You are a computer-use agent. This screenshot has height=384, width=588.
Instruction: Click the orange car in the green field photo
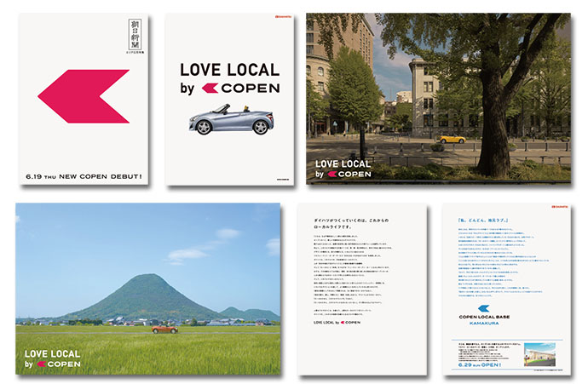[164, 330]
